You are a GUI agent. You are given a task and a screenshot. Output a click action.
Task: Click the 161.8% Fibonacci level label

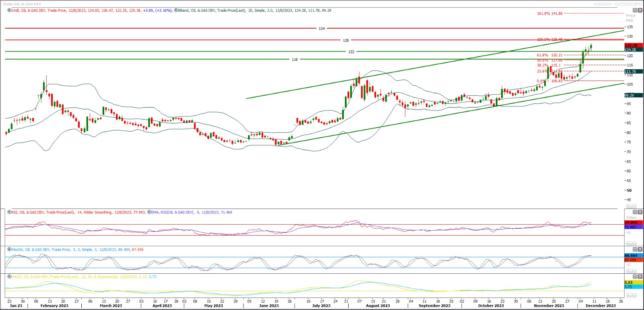click(x=549, y=14)
